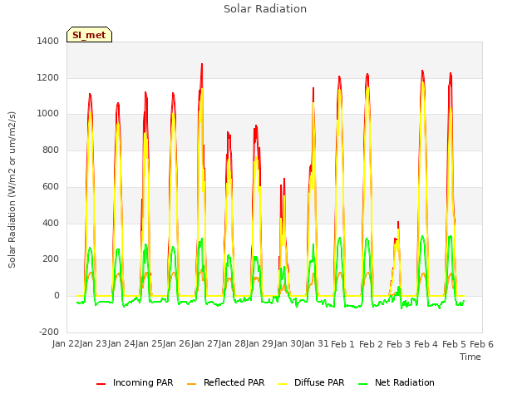
Task: Click the Incoming PAR peak near Feb 4
Action: (422, 71)
